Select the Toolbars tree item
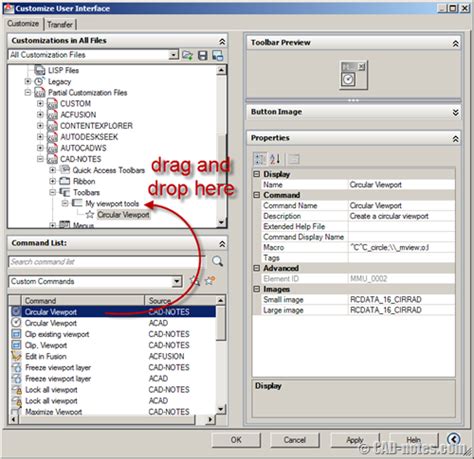 click(86, 192)
